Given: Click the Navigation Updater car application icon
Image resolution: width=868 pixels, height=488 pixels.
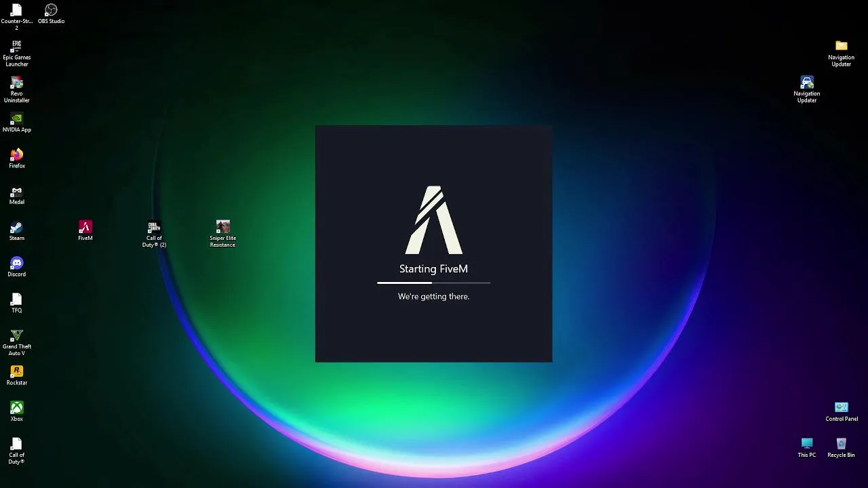Looking at the screenshot, I should [807, 89].
